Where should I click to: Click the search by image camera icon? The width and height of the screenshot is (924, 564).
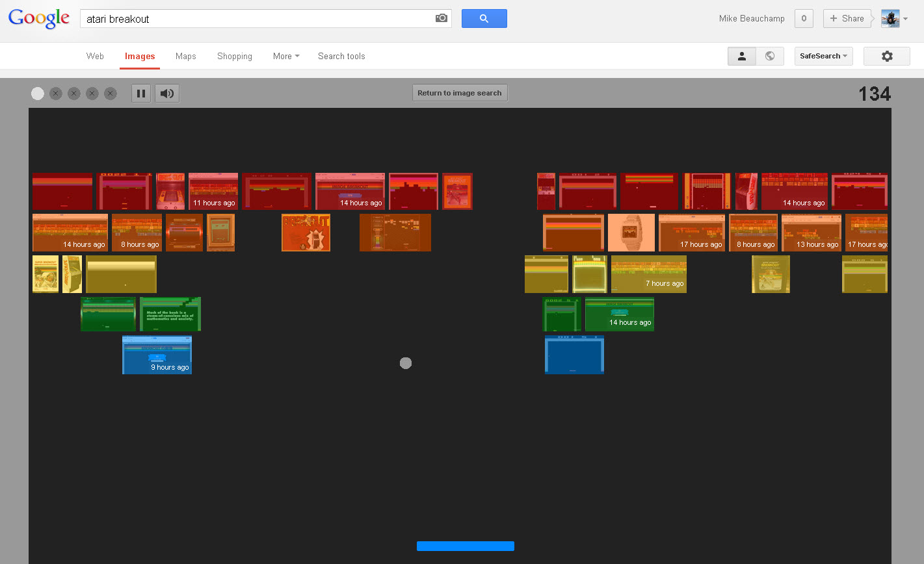pos(442,18)
